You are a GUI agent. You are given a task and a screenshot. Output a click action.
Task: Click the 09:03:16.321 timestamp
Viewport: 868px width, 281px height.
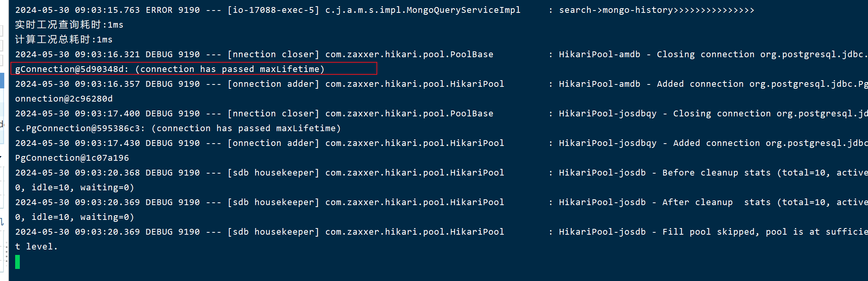107,54
